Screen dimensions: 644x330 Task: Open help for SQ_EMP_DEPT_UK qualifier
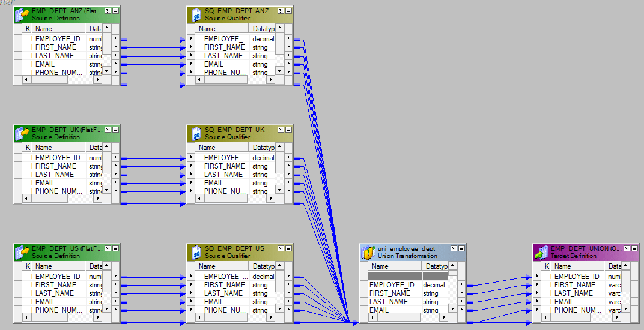tap(281, 130)
